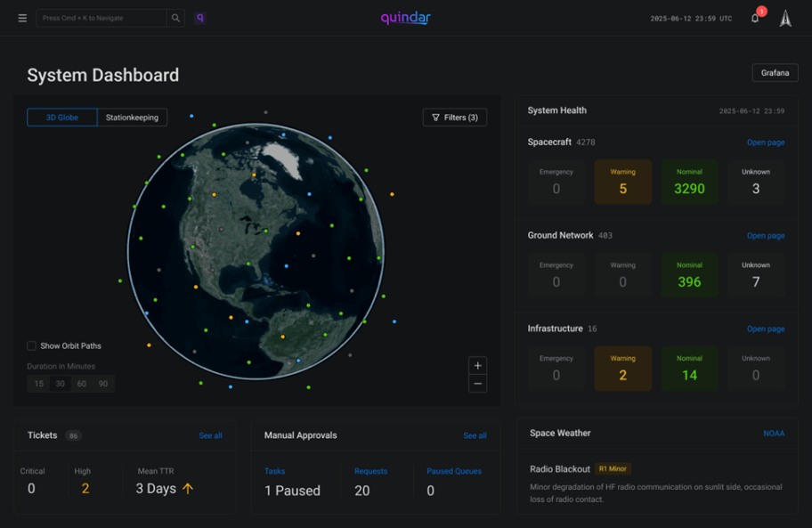
Task: Zoom out of the globe with the minus icon
Action: [477, 383]
